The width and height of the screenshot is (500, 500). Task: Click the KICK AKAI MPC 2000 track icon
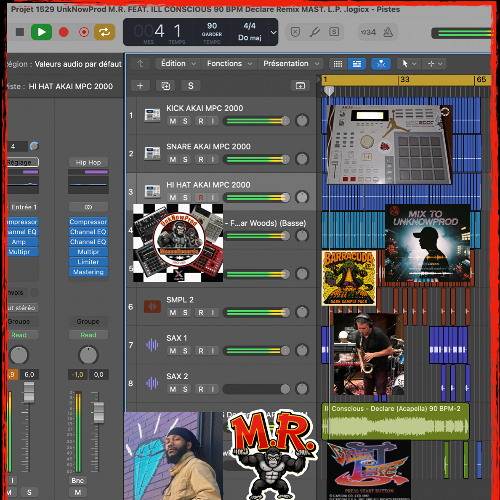click(152, 115)
